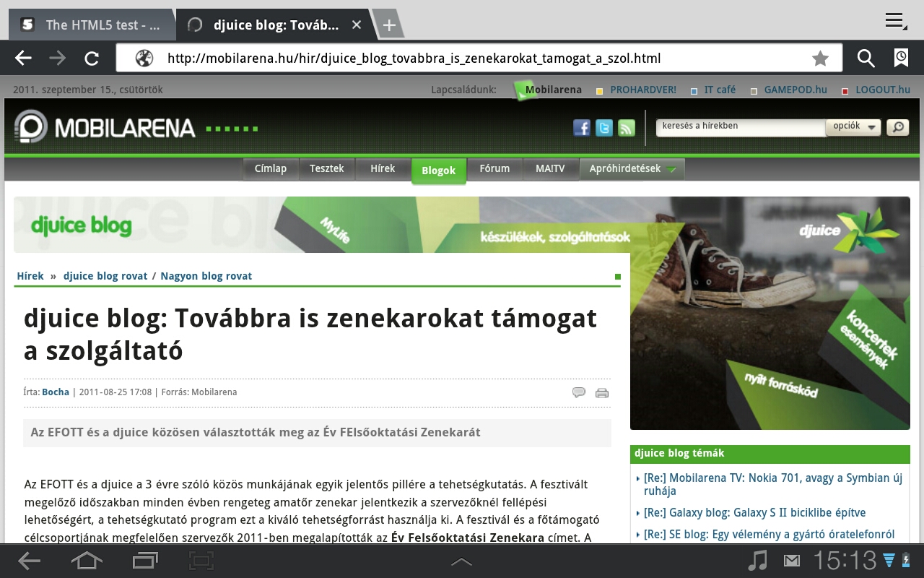The width and height of the screenshot is (924, 578).
Task: Open 'Mobilarena TV: Nokia 701' topic link
Action: point(773,484)
